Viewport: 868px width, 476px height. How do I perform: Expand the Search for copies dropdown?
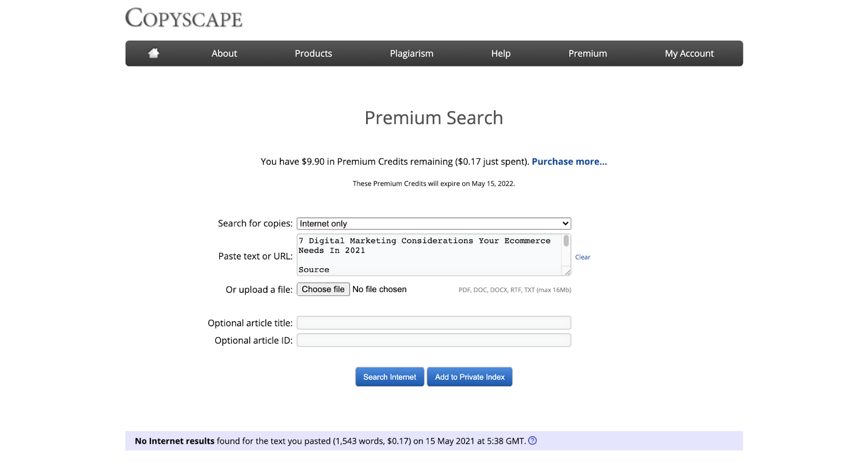[x=434, y=224]
